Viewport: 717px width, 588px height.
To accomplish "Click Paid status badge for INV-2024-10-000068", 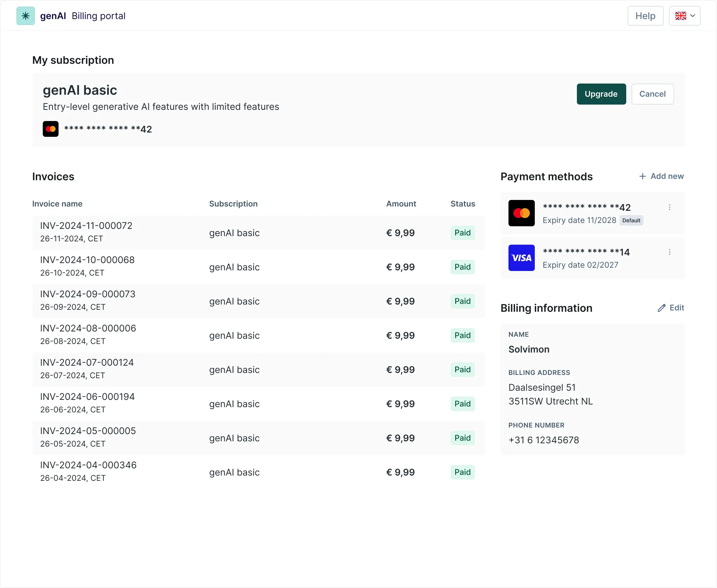I will (x=462, y=267).
